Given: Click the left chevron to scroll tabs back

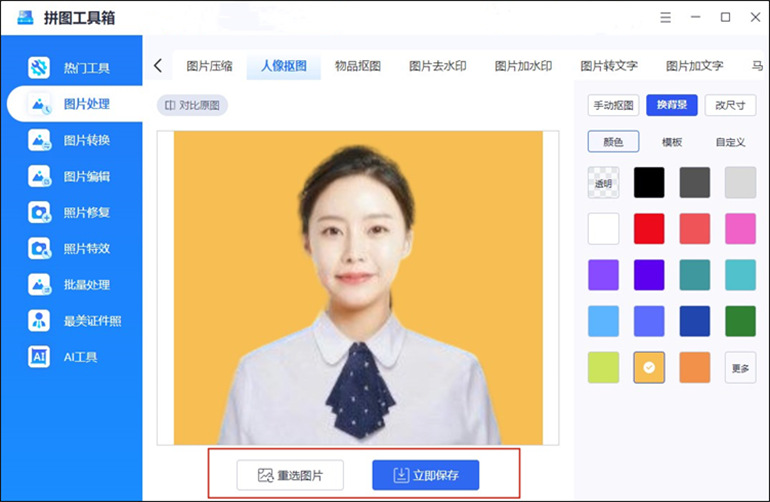Looking at the screenshot, I should pyautogui.click(x=158, y=66).
